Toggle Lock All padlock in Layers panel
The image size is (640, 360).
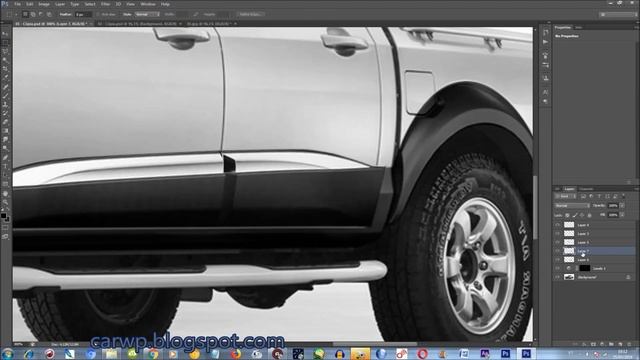click(x=589, y=215)
